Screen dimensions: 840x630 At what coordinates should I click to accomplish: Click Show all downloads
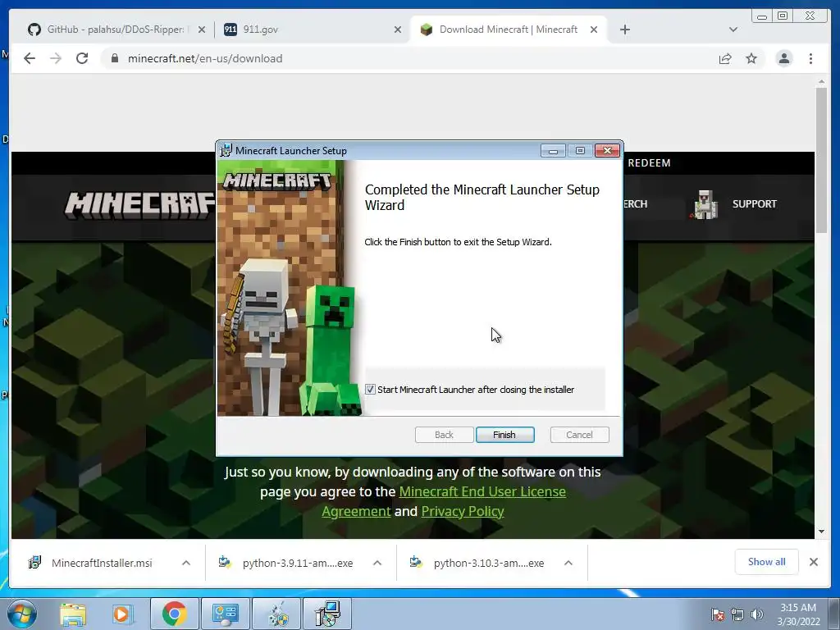(767, 562)
